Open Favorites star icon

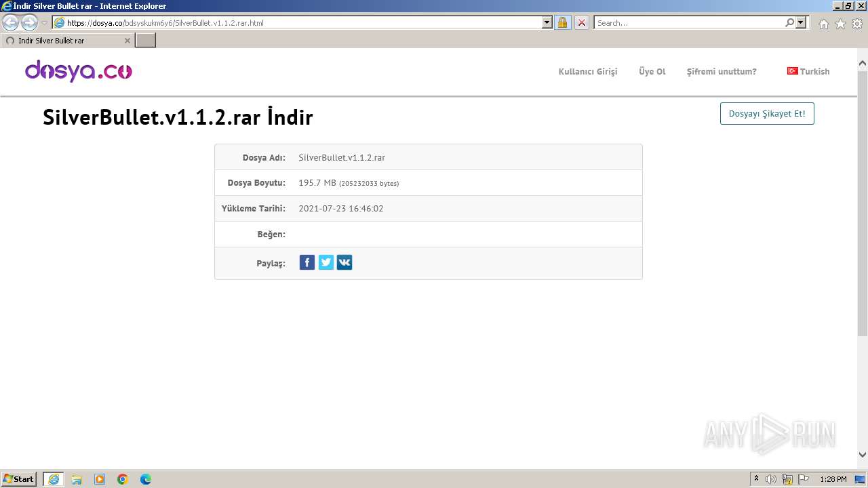840,24
